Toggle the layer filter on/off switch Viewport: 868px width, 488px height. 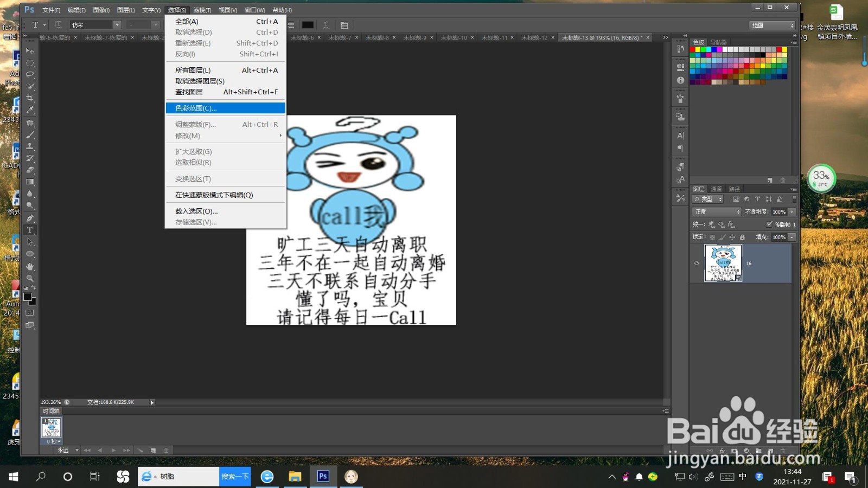(x=794, y=199)
